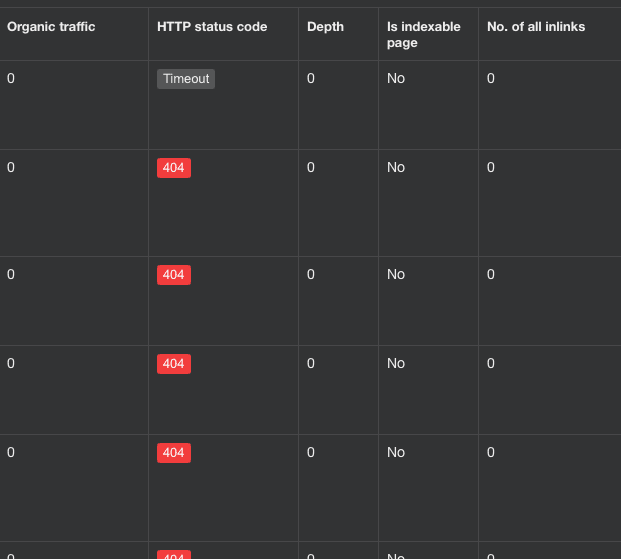Open the inlinks count in the Timeout row
The image size is (621, 559).
click(x=491, y=79)
